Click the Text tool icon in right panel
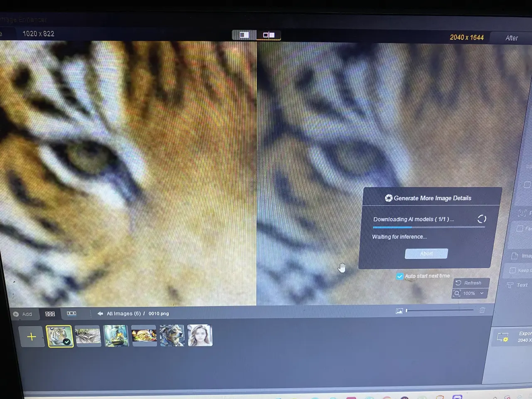 click(510, 285)
